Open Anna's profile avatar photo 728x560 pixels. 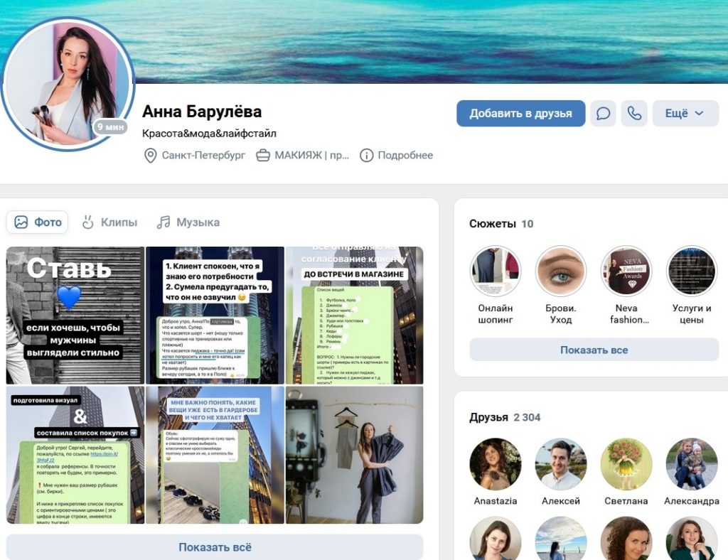68,85
